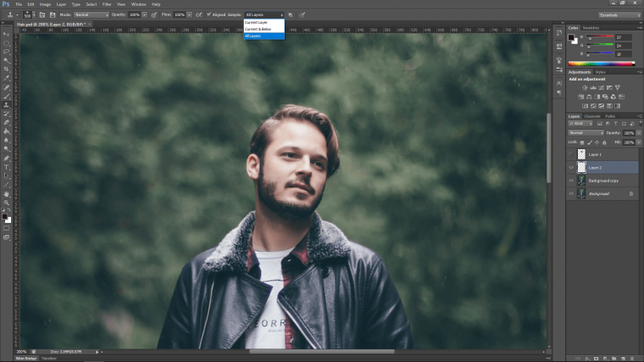644x362 pixels.
Task: Open the Sample dropdown showing All Layers
Action: point(264,14)
